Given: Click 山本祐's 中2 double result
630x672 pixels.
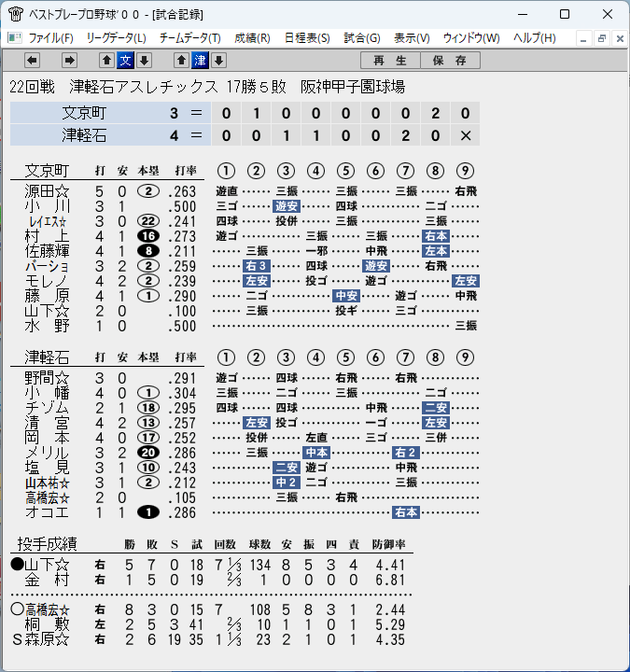Looking at the screenshot, I should point(287,483).
